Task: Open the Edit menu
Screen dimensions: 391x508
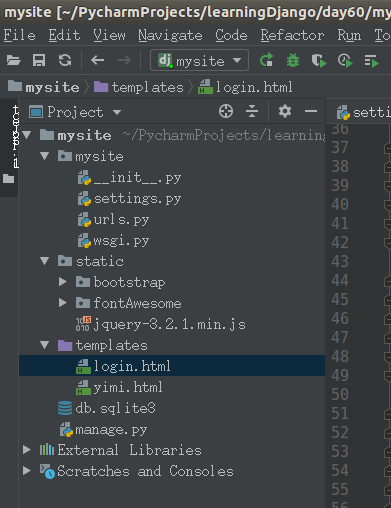Action: click(x=64, y=35)
